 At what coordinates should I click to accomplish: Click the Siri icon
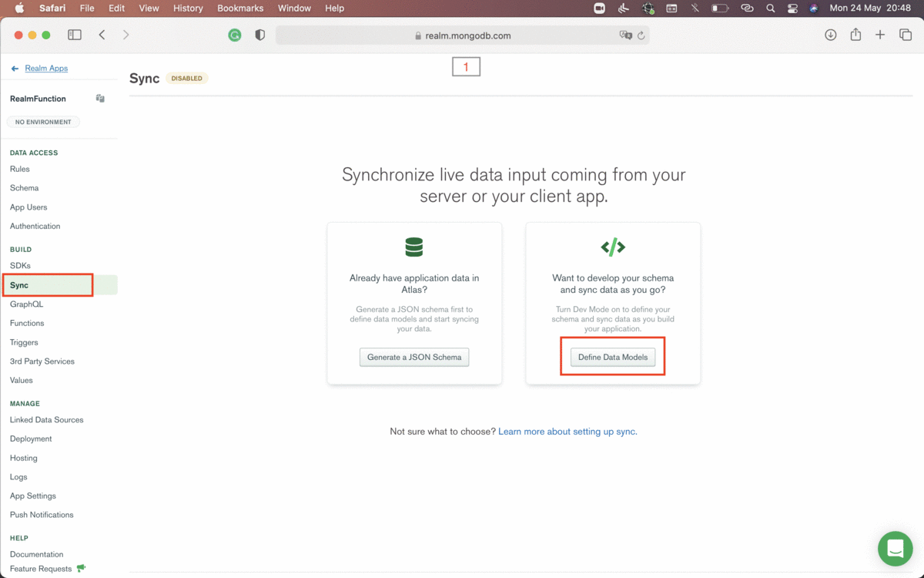click(814, 8)
